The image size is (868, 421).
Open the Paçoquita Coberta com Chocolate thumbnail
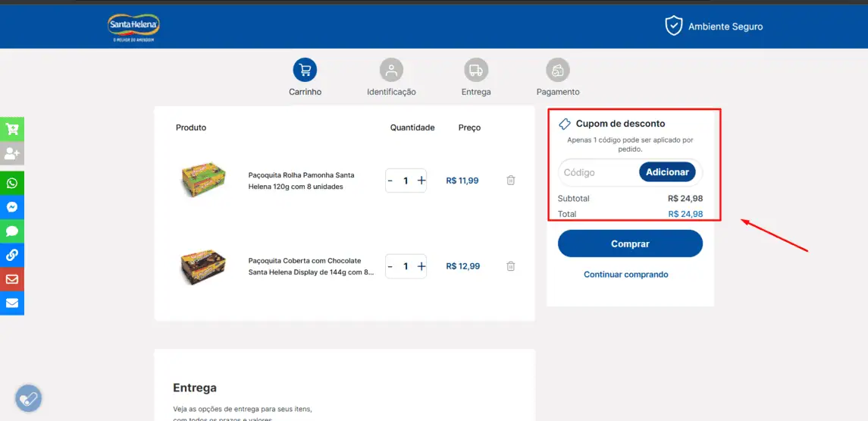tap(204, 266)
